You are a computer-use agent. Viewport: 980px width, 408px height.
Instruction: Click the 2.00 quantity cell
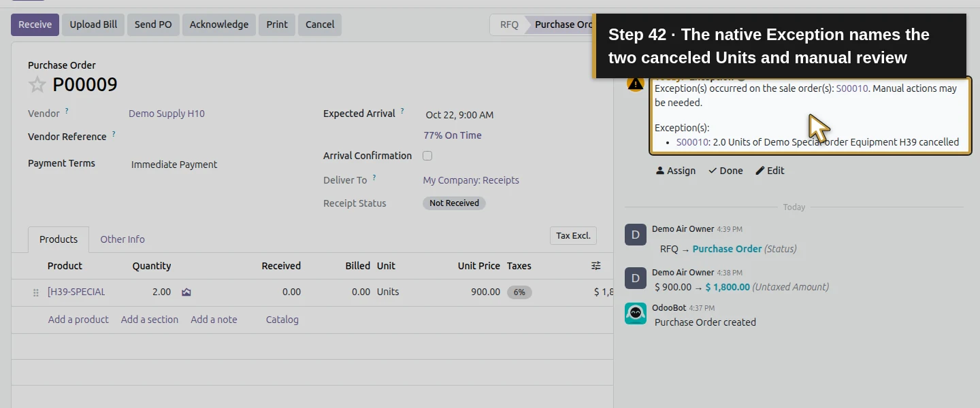pyautogui.click(x=161, y=292)
